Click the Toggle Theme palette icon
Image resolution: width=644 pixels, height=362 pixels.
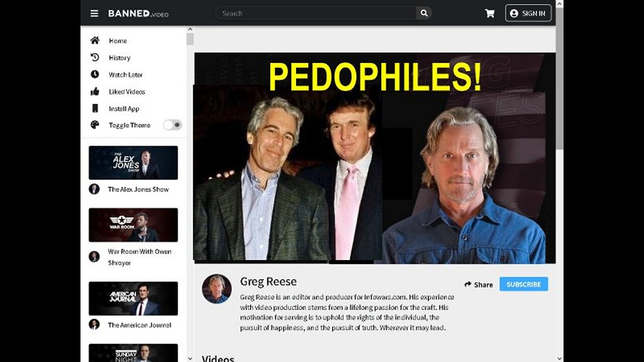point(95,125)
